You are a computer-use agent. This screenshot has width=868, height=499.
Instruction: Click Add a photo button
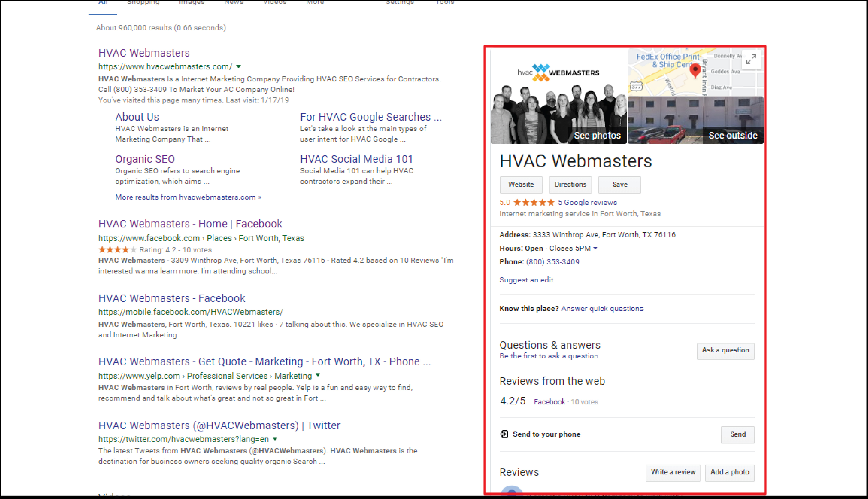(730, 473)
